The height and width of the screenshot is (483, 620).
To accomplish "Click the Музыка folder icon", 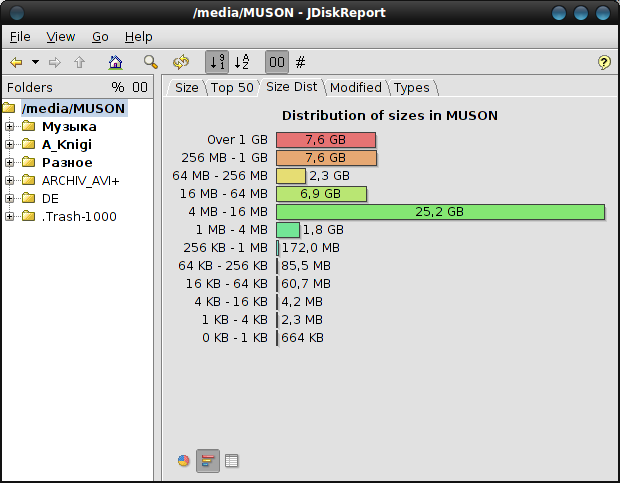I will [x=28, y=126].
